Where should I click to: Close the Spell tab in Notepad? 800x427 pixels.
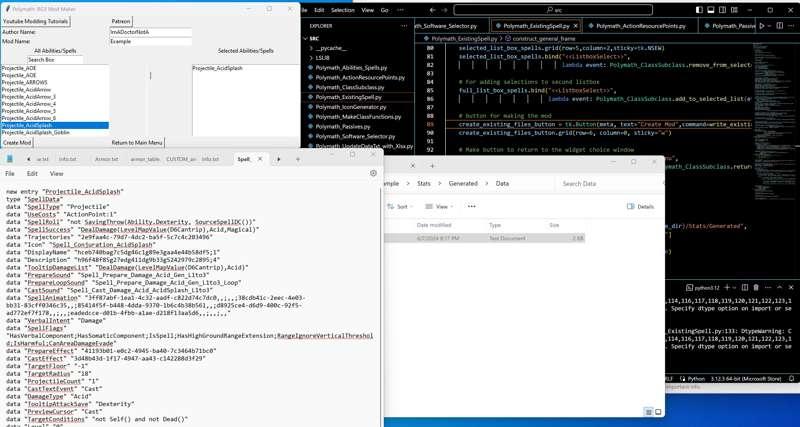coord(260,159)
